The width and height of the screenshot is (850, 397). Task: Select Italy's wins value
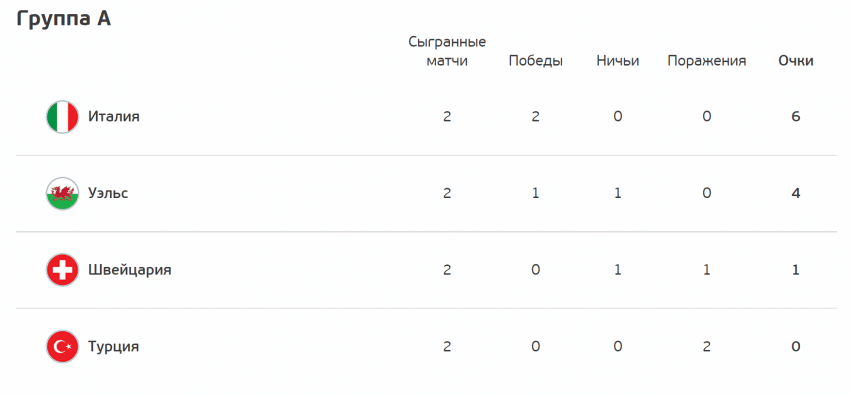pyautogui.click(x=536, y=117)
